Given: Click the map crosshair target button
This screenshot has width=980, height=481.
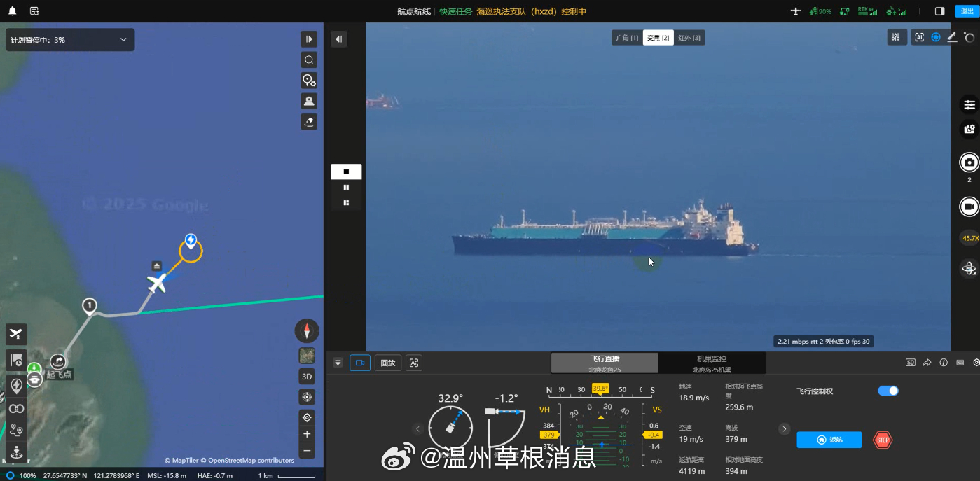Looking at the screenshot, I should click(307, 397).
